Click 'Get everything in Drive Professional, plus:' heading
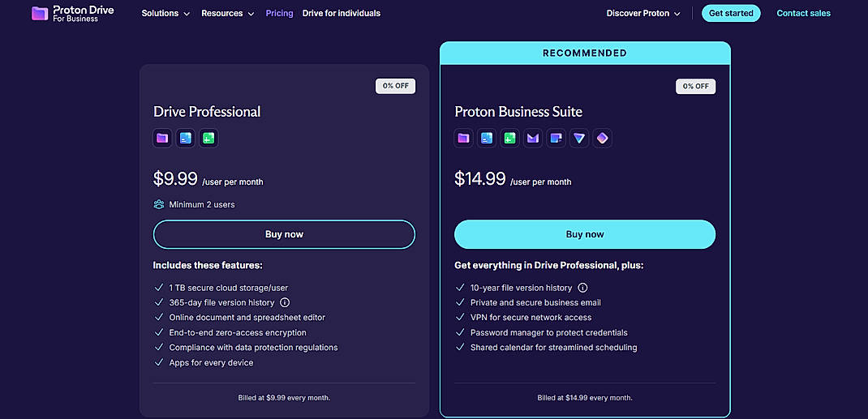The image size is (868, 419). pyautogui.click(x=549, y=265)
